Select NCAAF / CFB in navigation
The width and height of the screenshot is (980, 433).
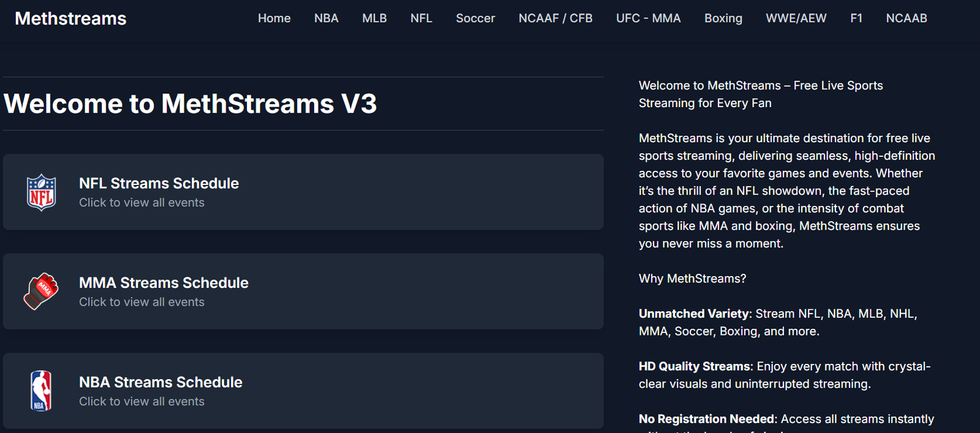click(x=556, y=18)
